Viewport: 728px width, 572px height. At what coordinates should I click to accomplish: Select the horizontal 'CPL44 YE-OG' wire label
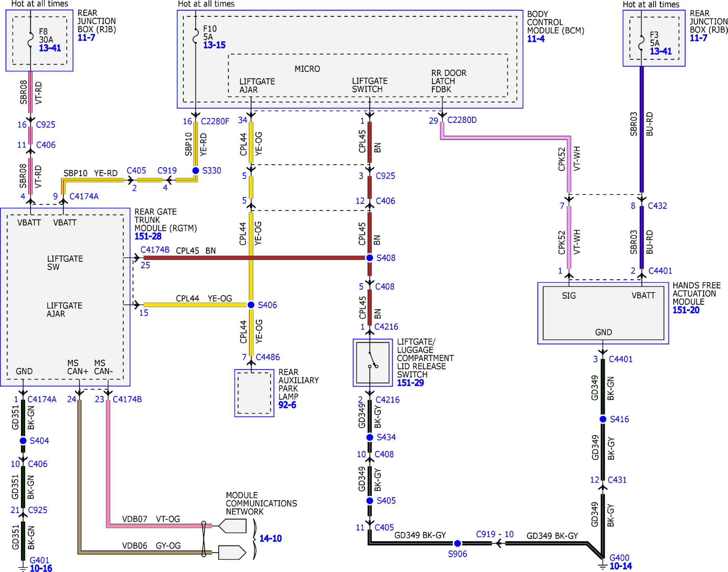coord(204,298)
